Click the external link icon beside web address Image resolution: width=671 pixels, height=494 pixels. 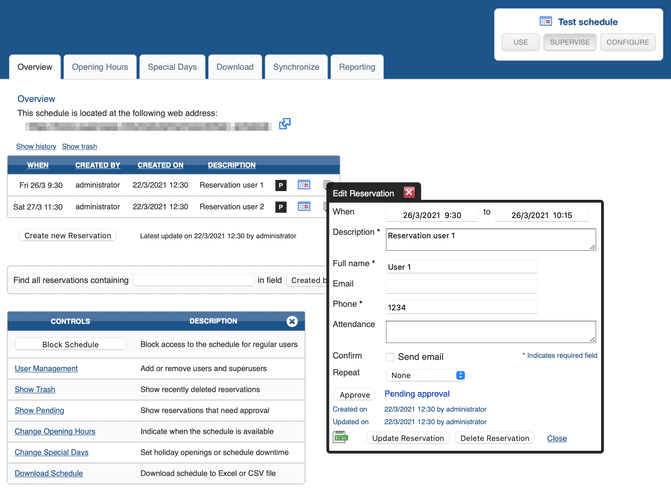click(285, 124)
